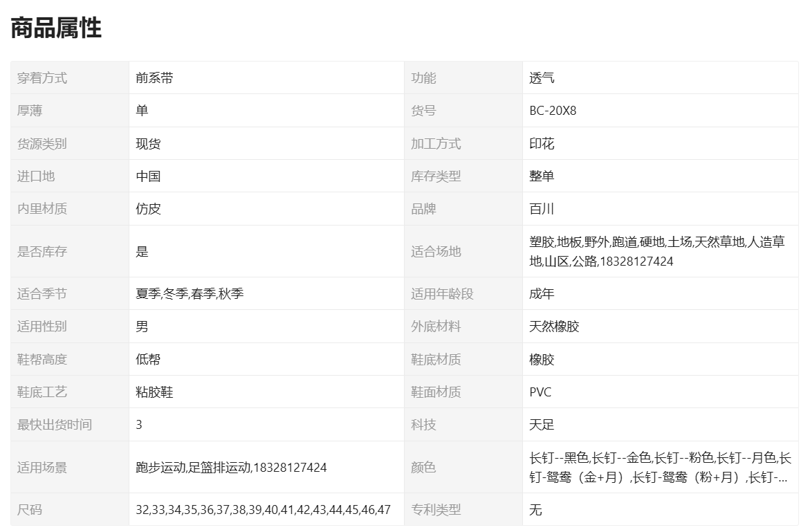810x532 pixels.
Task: Click the truncated 颜色 value text
Action: (660, 467)
